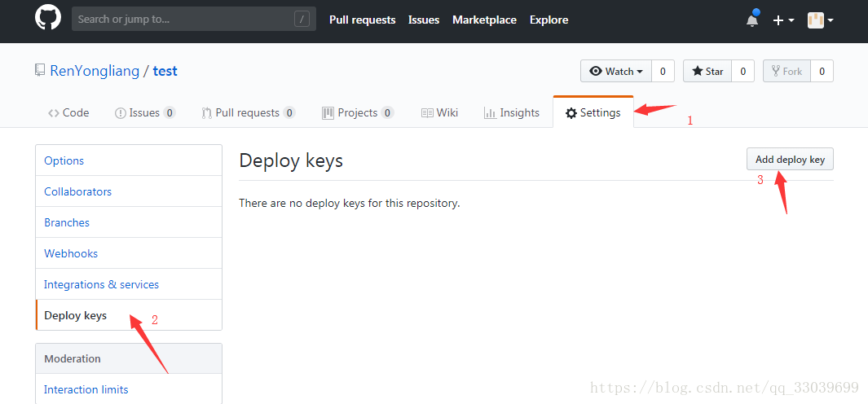Switch to the repository Issues tab
This screenshot has width=868, height=404.
[x=145, y=113]
